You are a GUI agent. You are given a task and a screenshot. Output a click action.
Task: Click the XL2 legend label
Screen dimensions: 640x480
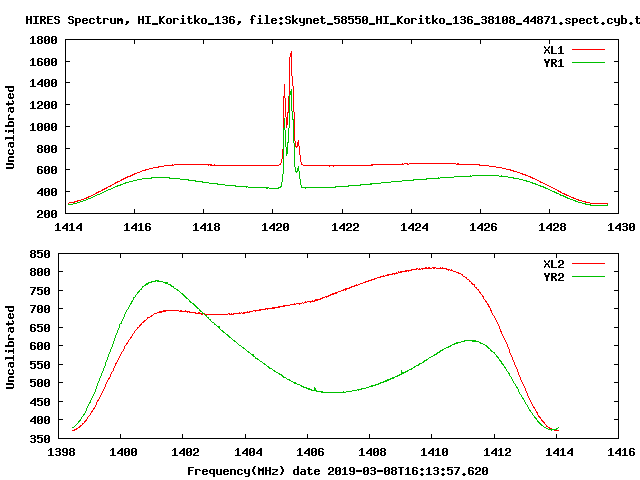553,264
